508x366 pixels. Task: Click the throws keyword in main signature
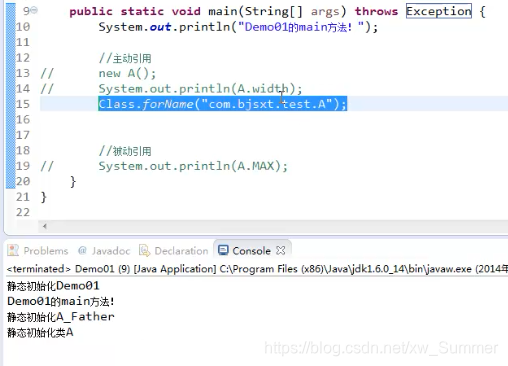(376, 11)
